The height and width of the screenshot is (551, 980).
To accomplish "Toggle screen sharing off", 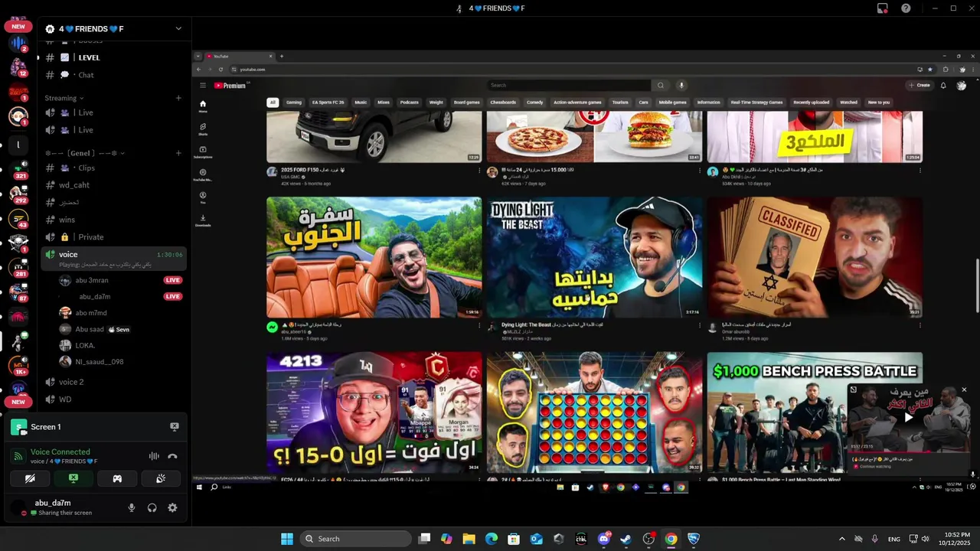I will (x=73, y=478).
